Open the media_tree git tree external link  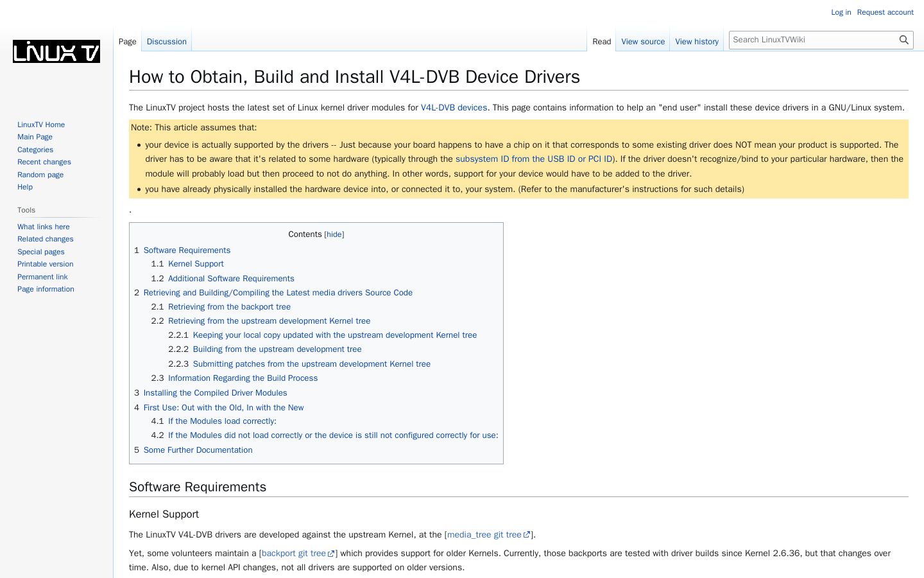(488, 534)
